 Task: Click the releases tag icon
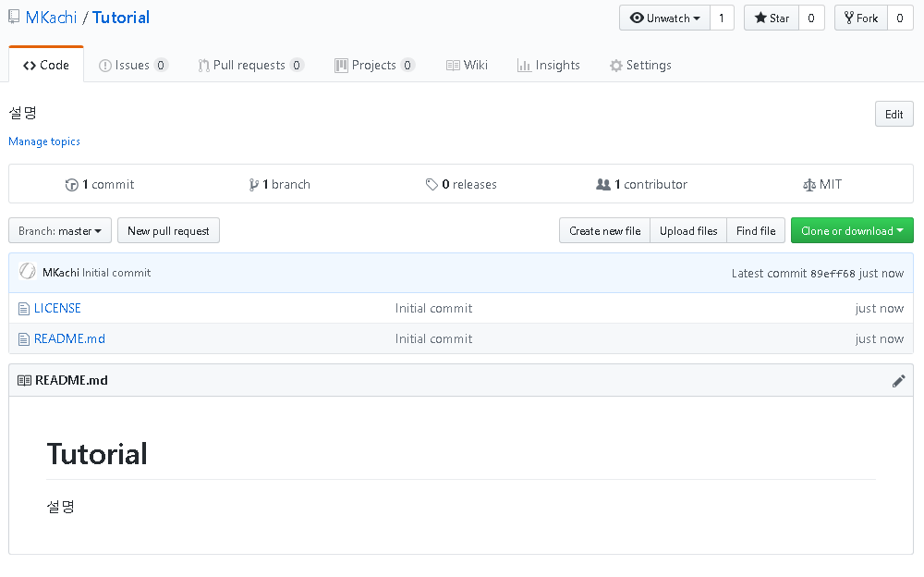click(432, 185)
